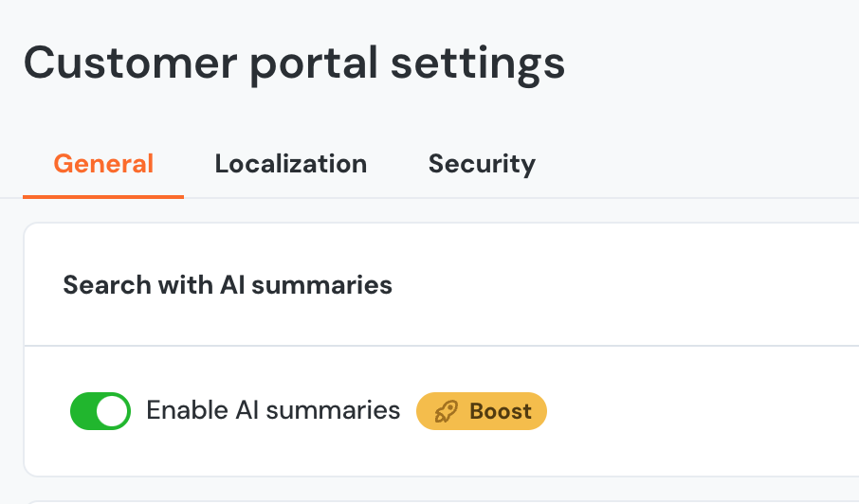Select the General tab
This screenshot has height=504, width=859.
tap(103, 164)
